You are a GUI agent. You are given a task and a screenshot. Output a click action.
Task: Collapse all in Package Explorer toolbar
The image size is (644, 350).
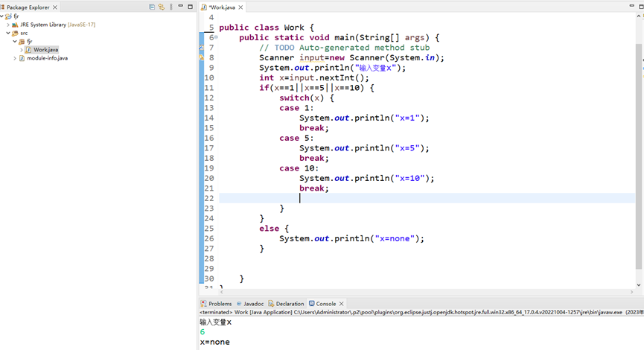(152, 7)
